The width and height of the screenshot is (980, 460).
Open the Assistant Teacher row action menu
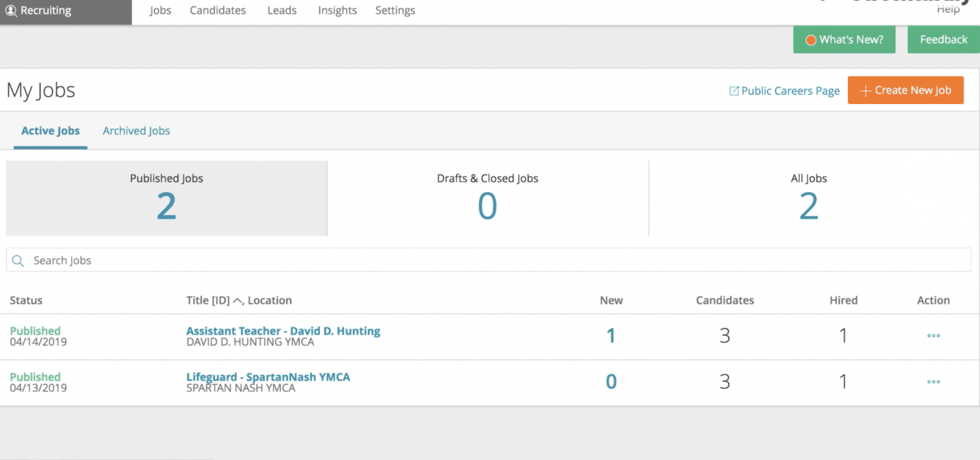pos(933,336)
